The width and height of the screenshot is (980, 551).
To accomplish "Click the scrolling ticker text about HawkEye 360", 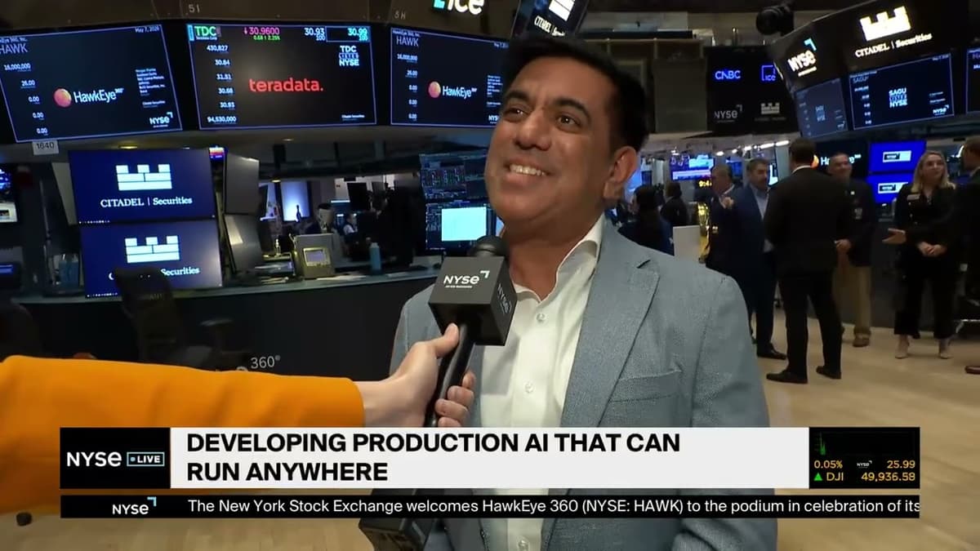I will tap(553, 506).
